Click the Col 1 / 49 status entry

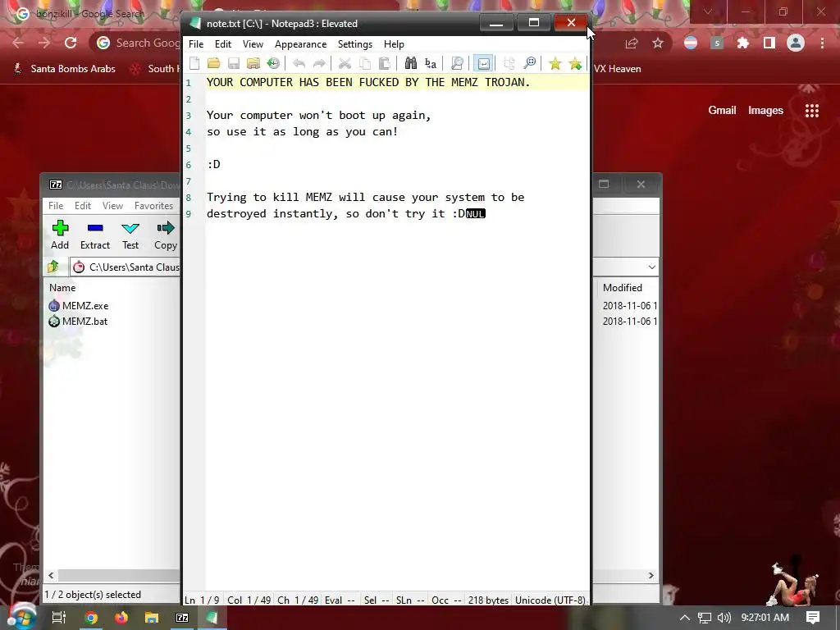coord(249,600)
